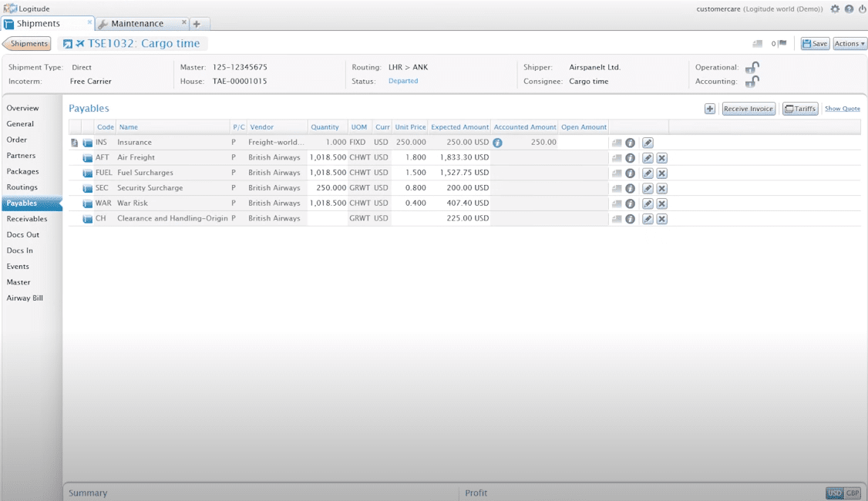Delete the Fuel Surcharges payable line

pyautogui.click(x=661, y=173)
